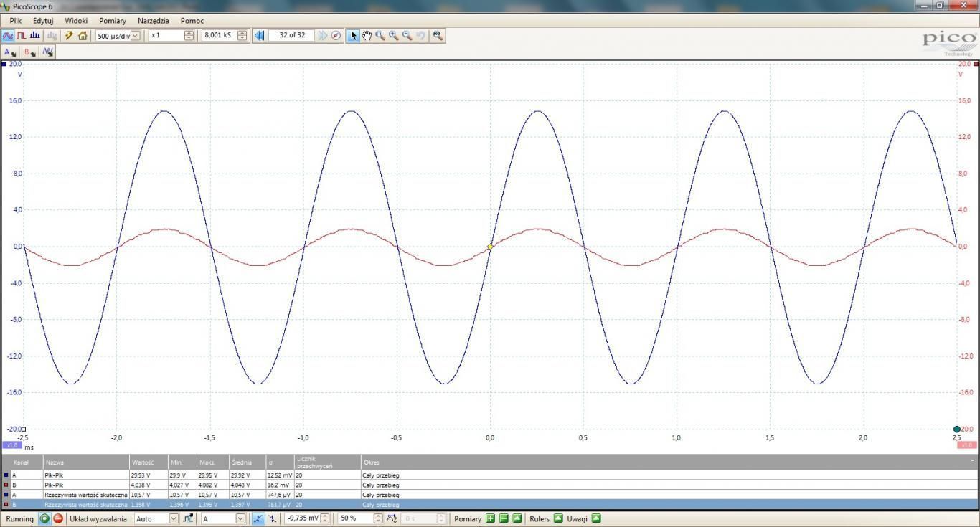Switch to Persistence Mode icon

tap(22, 35)
